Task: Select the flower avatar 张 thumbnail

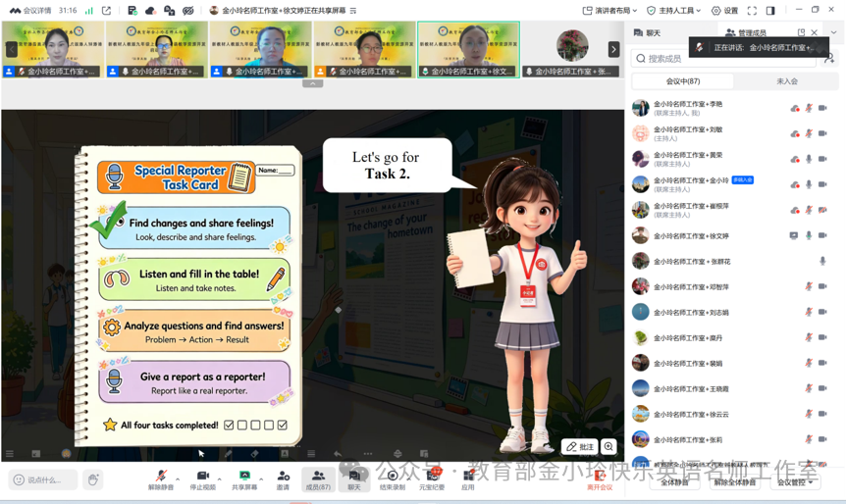Action: click(572, 50)
